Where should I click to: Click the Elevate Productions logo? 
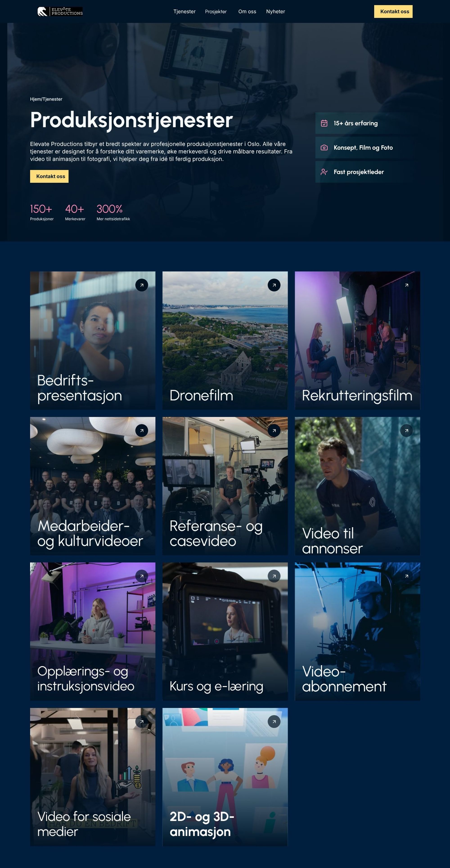click(60, 11)
